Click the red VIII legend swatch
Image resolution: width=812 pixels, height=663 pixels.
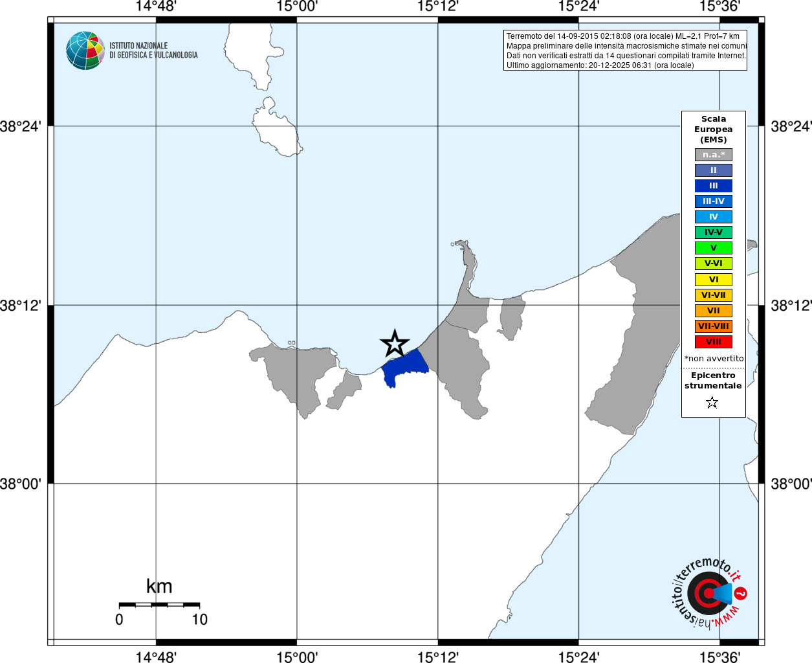(714, 342)
